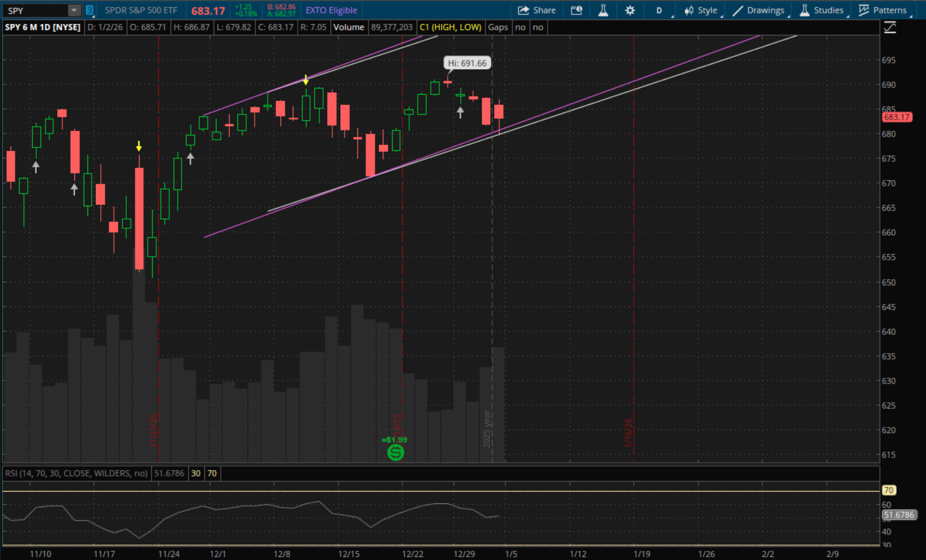Open chart settings gear icon
The image size is (926, 560).
(630, 10)
